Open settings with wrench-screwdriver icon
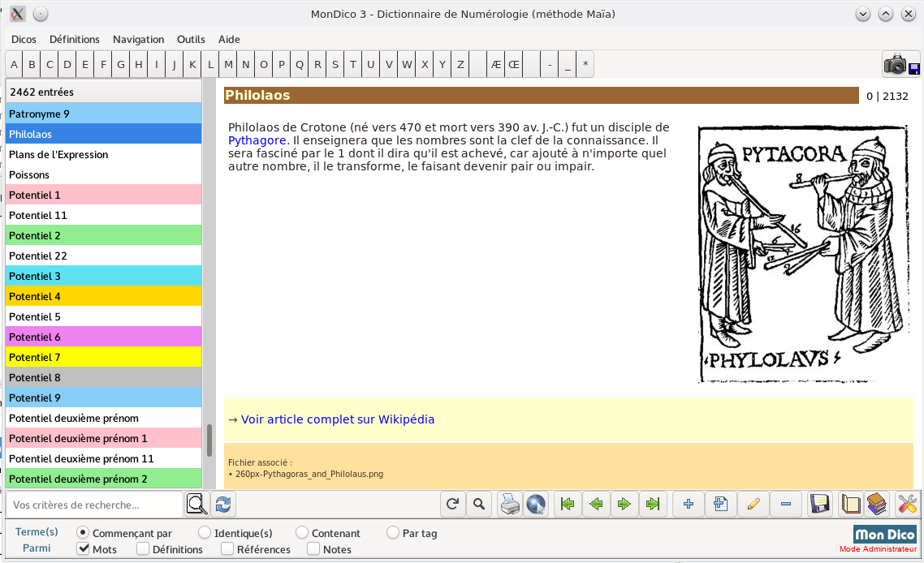 point(907,505)
